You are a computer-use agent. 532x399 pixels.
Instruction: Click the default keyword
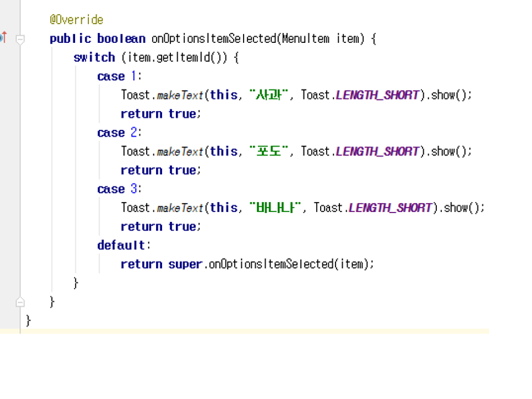[123, 245]
